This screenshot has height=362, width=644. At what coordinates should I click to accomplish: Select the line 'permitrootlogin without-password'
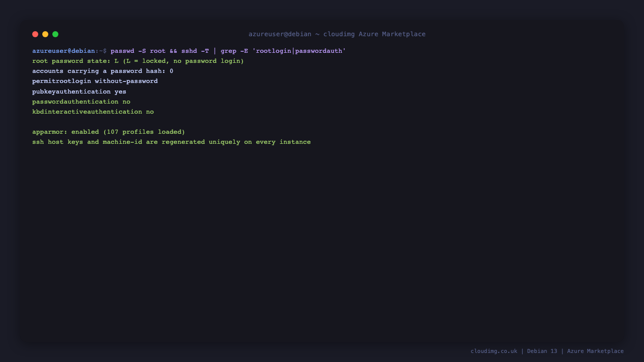[x=95, y=81]
